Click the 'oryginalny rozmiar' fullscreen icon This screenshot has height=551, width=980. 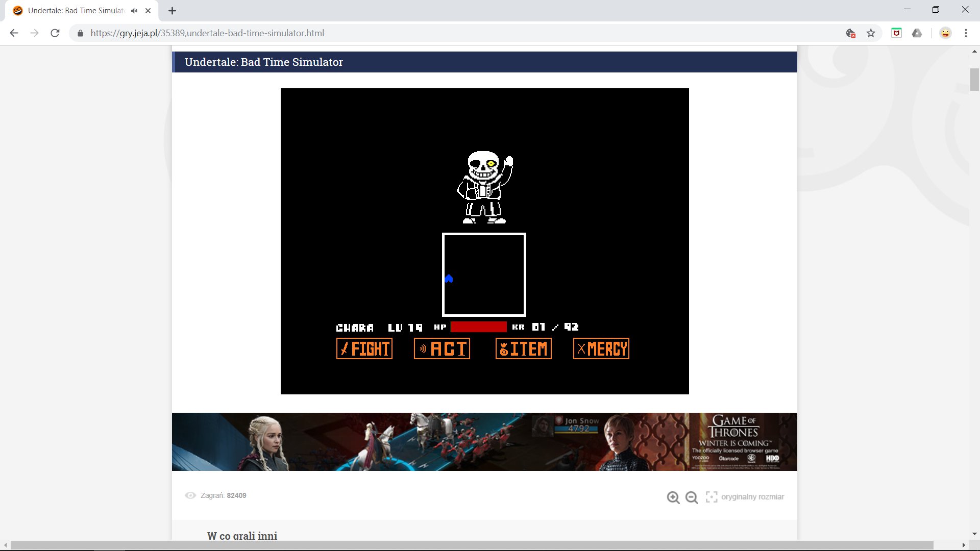(x=712, y=496)
